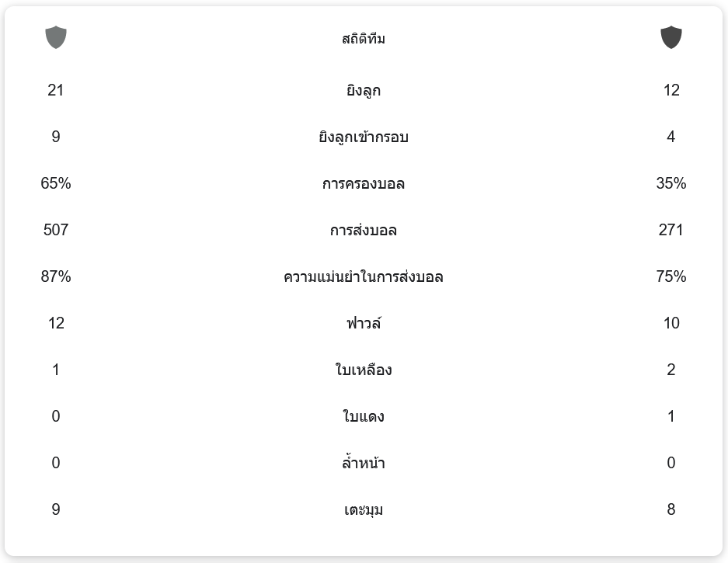This screenshot has width=728, height=563.
Task: Select the ฟาวล์ stat label
Action: [x=364, y=323]
